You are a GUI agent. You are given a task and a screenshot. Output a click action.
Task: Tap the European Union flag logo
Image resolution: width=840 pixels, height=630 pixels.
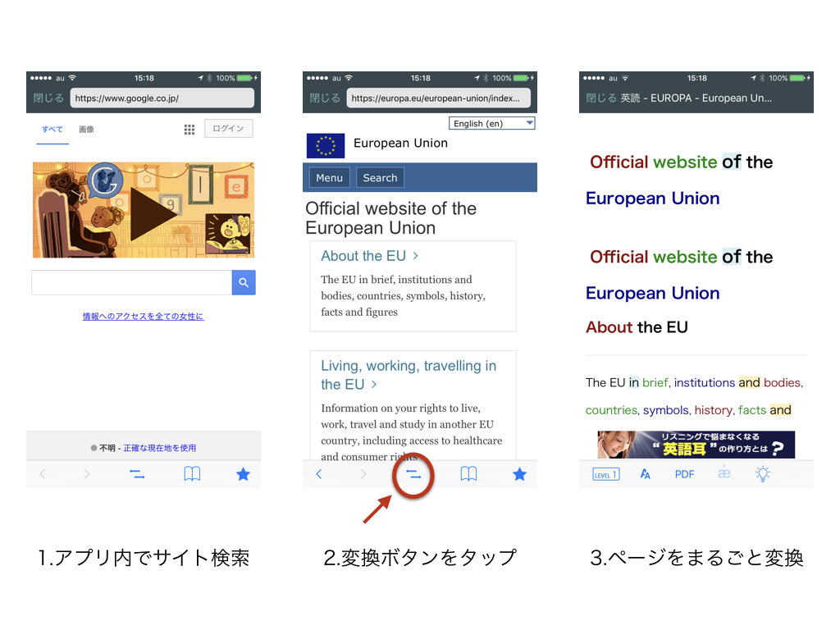tap(326, 145)
